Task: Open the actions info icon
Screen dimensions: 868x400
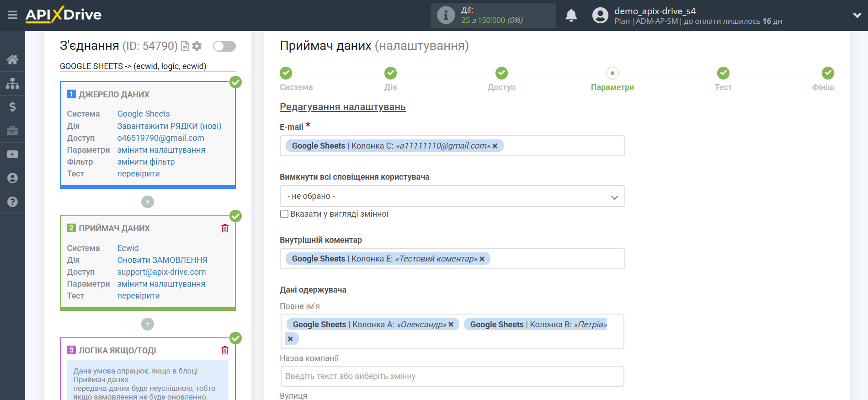Action: pos(446,15)
